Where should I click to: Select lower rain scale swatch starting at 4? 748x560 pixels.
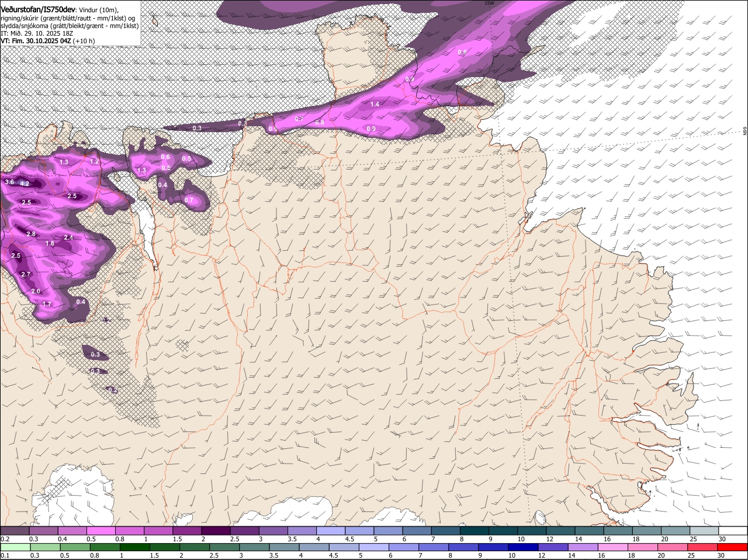(x=314, y=547)
